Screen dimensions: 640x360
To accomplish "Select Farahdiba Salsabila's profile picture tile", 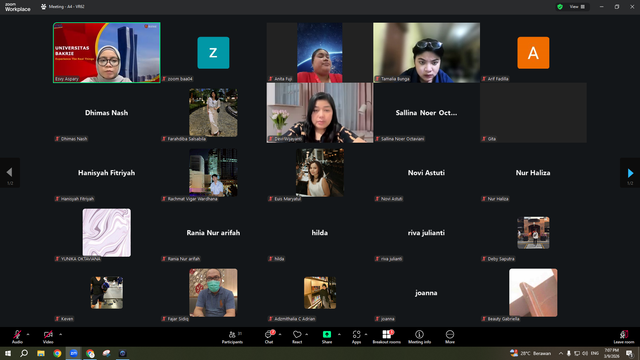I will coord(213,113).
